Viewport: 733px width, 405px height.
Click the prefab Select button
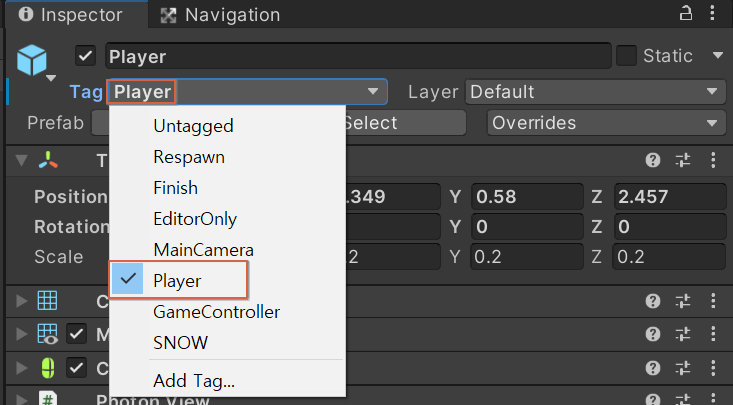[405, 123]
